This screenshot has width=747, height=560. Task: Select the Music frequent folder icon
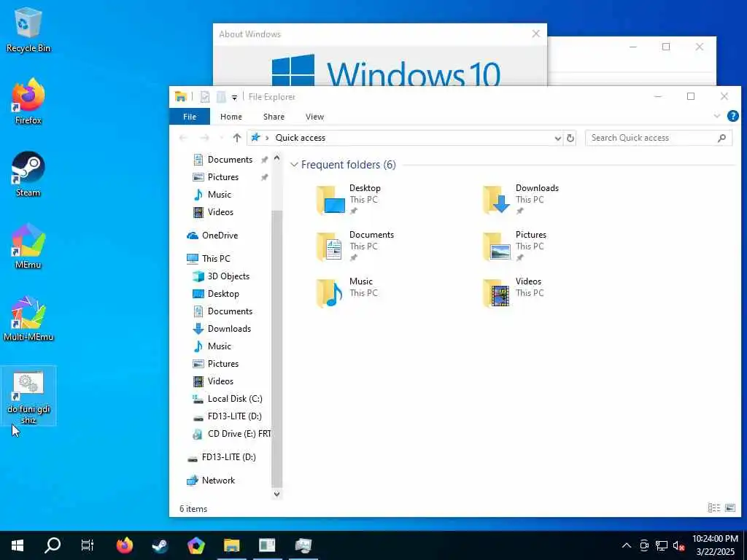pos(329,293)
